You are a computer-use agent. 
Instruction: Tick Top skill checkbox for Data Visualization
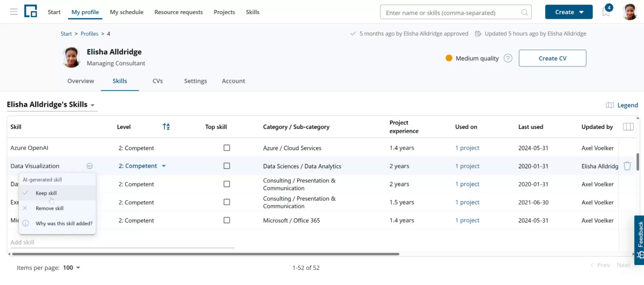pyautogui.click(x=226, y=166)
